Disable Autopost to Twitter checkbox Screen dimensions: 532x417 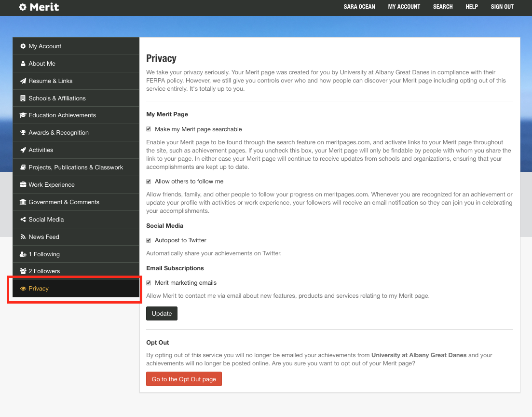(x=149, y=240)
